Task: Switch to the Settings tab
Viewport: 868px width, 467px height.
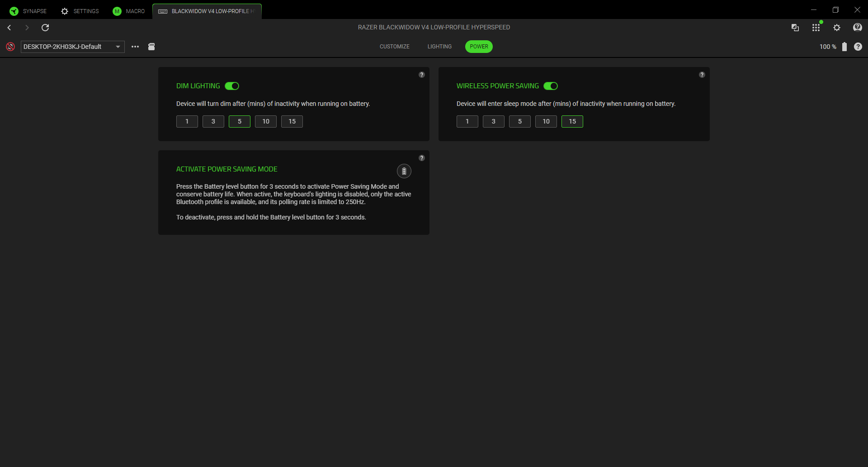Action: [x=80, y=11]
